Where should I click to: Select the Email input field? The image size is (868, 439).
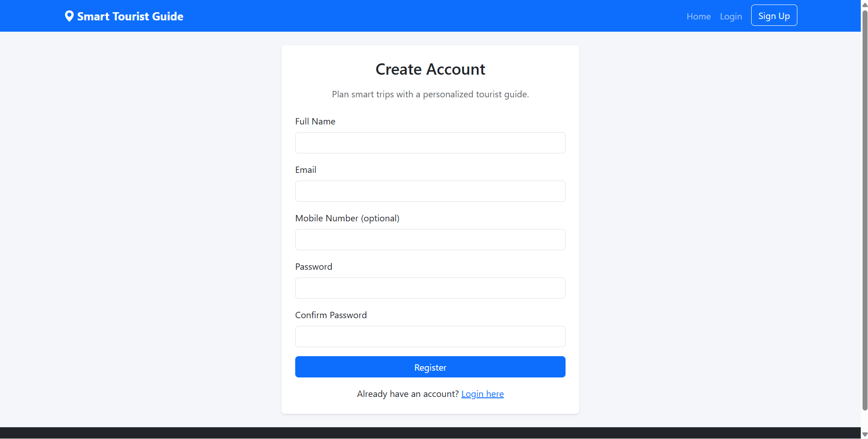(x=430, y=191)
